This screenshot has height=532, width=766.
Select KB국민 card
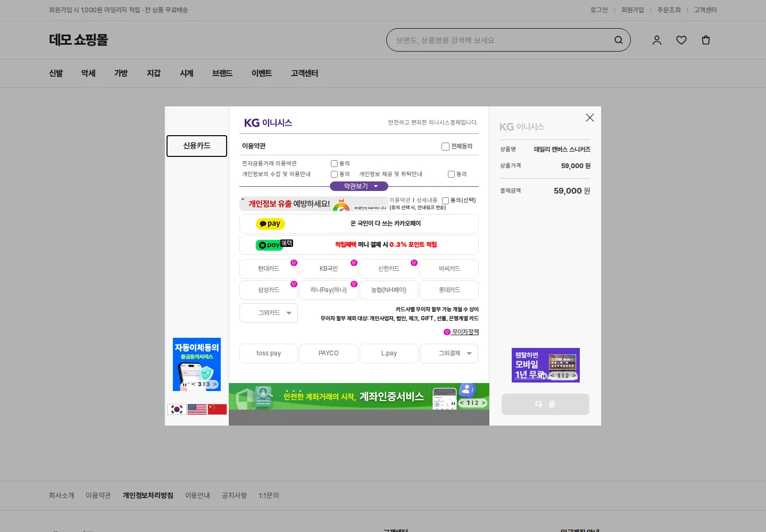(329, 269)
